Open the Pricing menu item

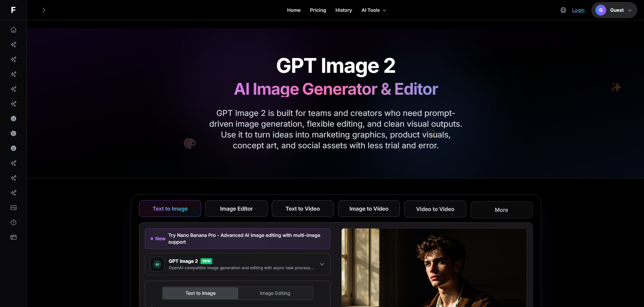[318, 10]
